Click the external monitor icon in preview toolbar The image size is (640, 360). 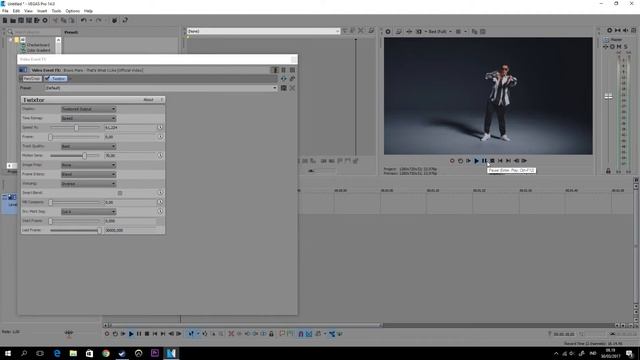point(399,31)
